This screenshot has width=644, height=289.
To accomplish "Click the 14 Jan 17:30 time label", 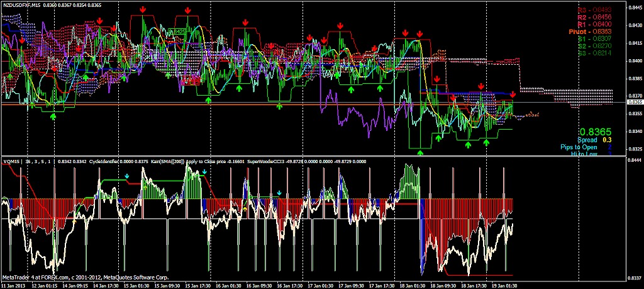I will [x=105, y=285].
